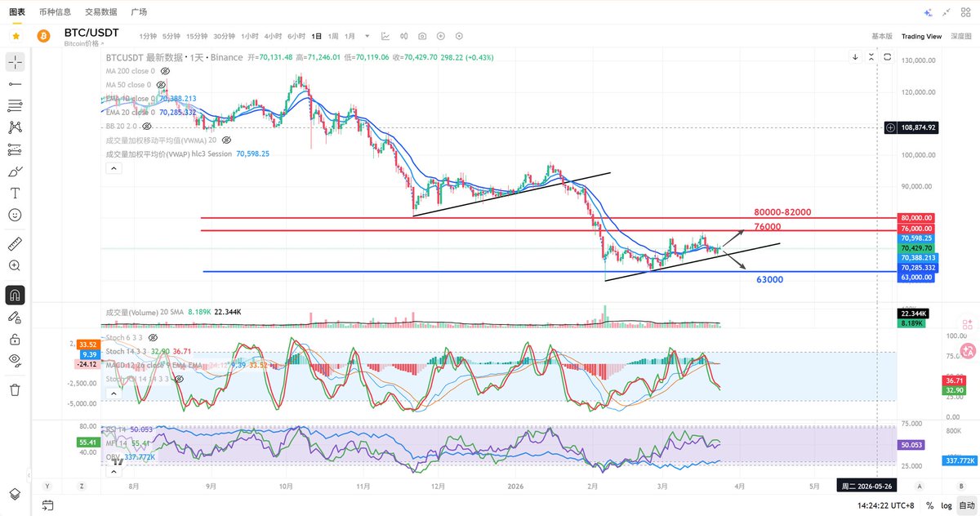Select the 1周 timeframe
980x516 pixels.
(x=333, y=36)
